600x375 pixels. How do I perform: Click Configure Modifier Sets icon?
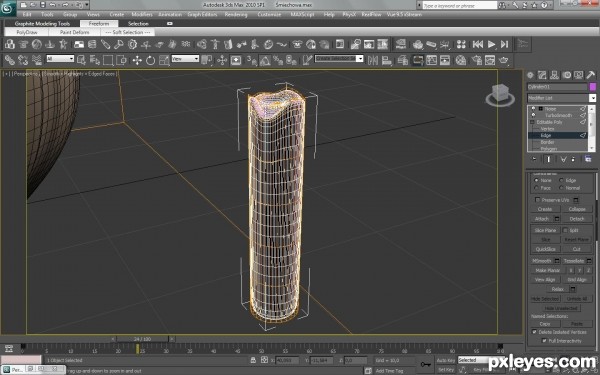[588, 159]
